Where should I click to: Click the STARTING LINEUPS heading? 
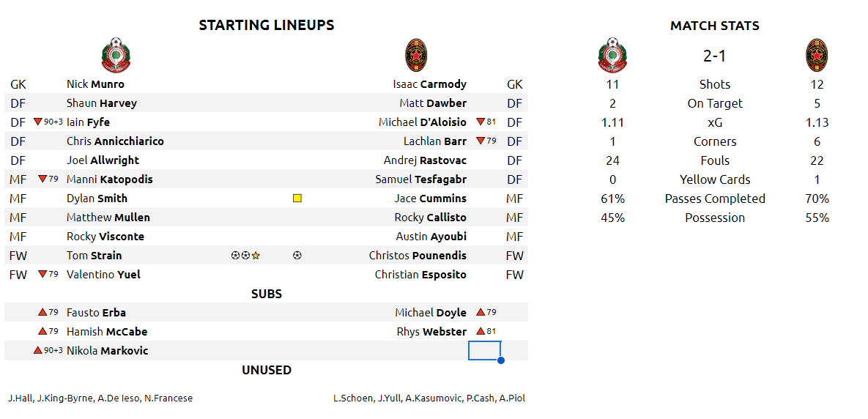coord(267,25)
